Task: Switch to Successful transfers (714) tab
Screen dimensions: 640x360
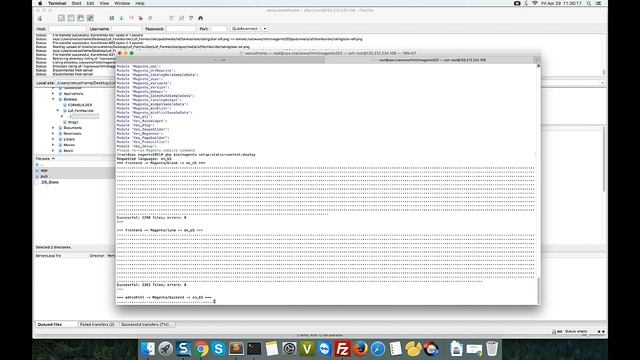Action: (x=145, y=324)
